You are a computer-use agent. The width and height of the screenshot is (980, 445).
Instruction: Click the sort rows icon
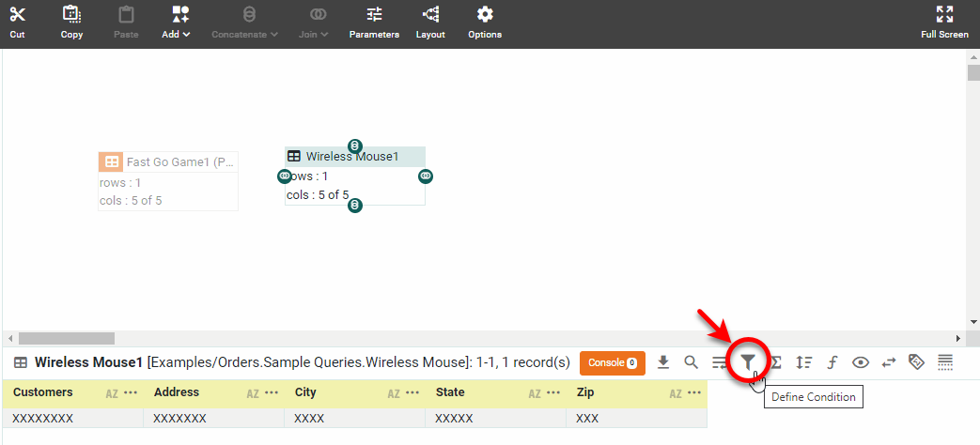803,362
